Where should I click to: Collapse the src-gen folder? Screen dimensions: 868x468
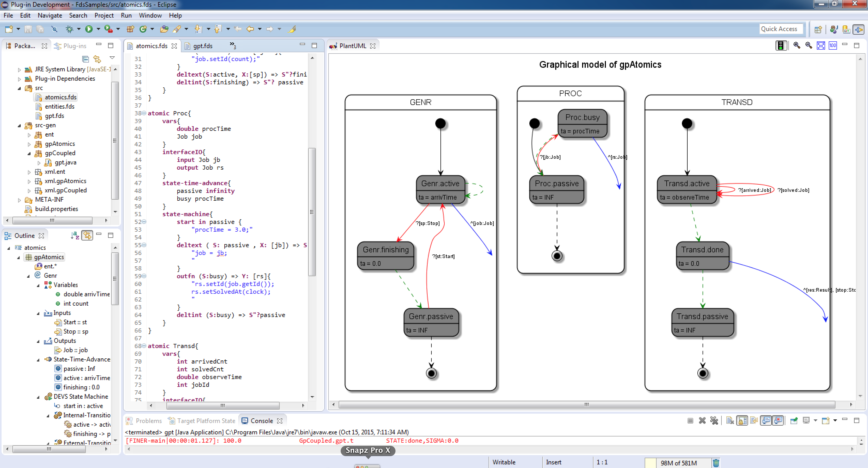(x=19, y=125)
